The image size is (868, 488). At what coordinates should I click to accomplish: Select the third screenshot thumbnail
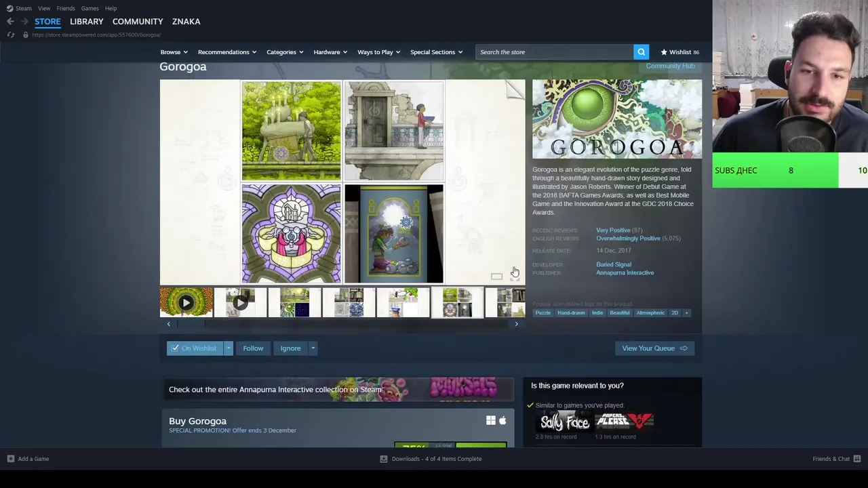click(x=294, y=303)
